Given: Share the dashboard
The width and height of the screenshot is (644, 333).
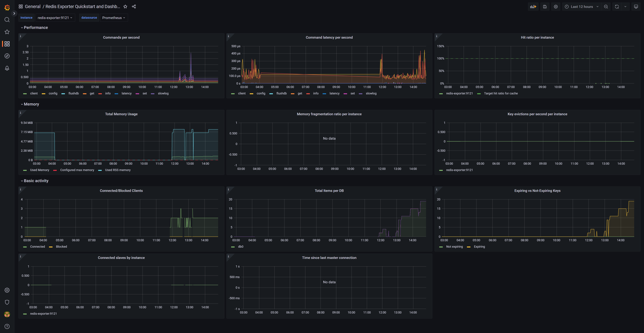Looking at the screenshot, I should tap(134, 7).
